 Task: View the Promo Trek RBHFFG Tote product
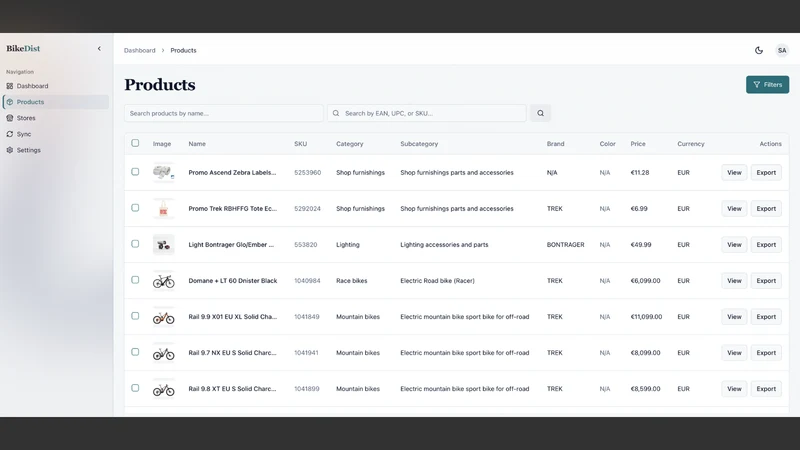coord(734,209)
